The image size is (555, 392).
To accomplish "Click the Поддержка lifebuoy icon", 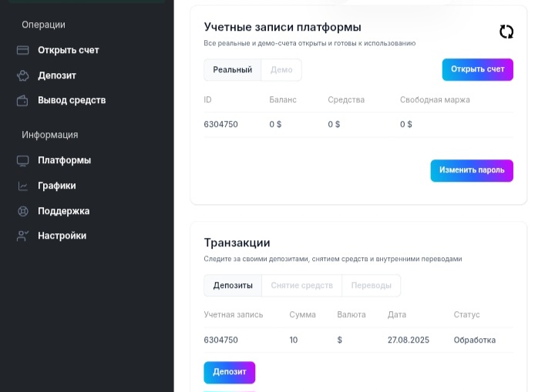I will [23, 211].
